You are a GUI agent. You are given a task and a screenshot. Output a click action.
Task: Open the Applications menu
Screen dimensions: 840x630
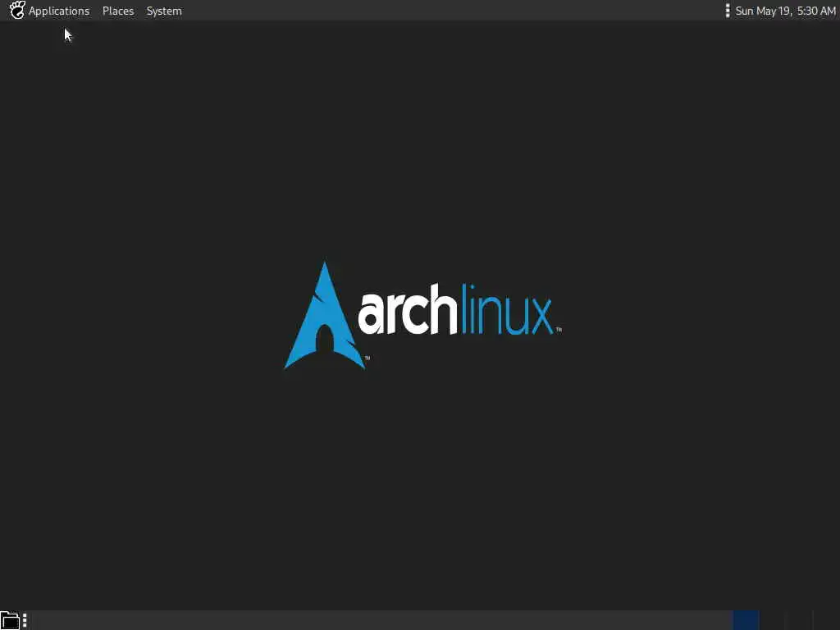pyautogui.click(x=59, y=11)
